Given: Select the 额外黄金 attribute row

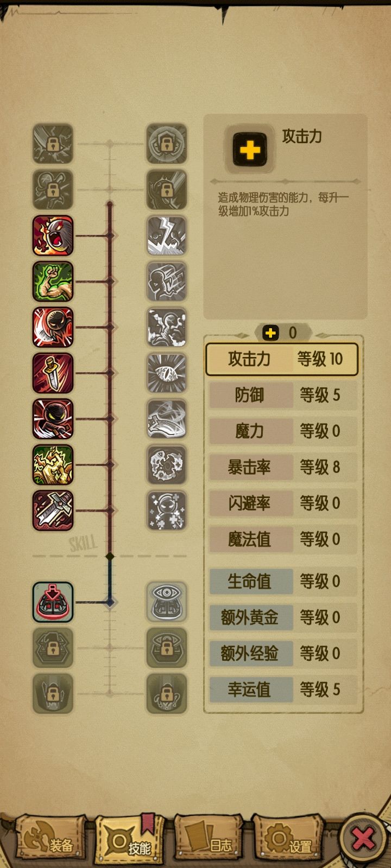Looking at the screenshot, I should pyautogui.click(x=283, y=617).
